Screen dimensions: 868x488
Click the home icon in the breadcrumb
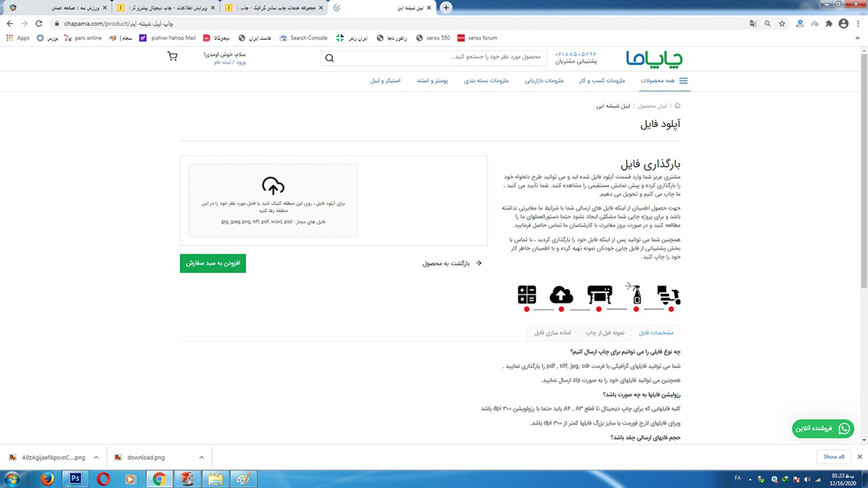coord(677,106)
